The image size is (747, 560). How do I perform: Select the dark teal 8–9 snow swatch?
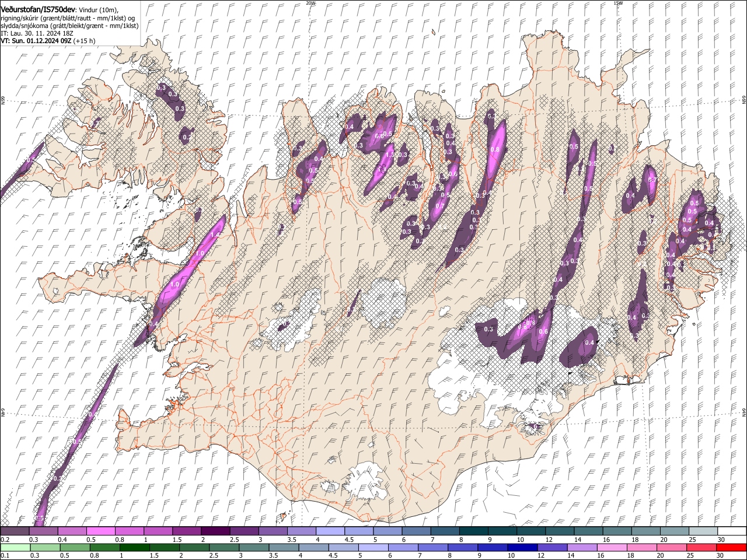pyautogui.click(x=473, y=531)
